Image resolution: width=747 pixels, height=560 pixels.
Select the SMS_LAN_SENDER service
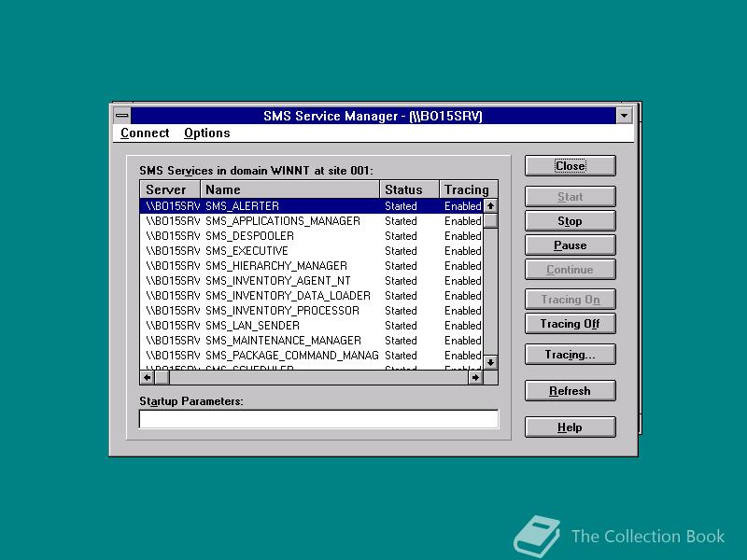point(312,325)
